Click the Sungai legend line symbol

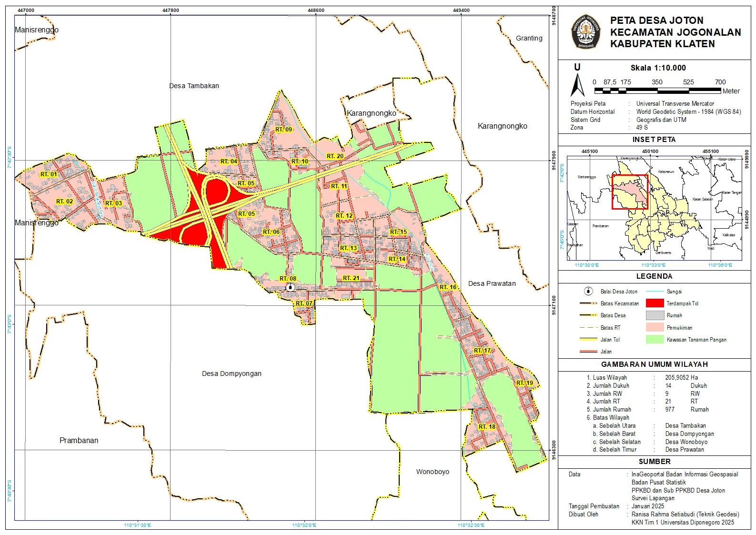655,292
